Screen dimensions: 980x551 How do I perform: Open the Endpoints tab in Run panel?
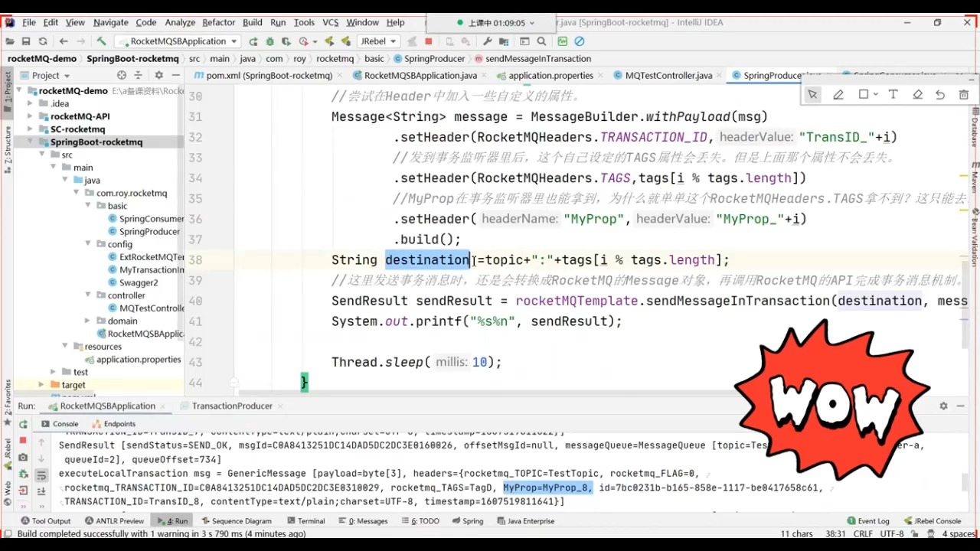(113, 424)
